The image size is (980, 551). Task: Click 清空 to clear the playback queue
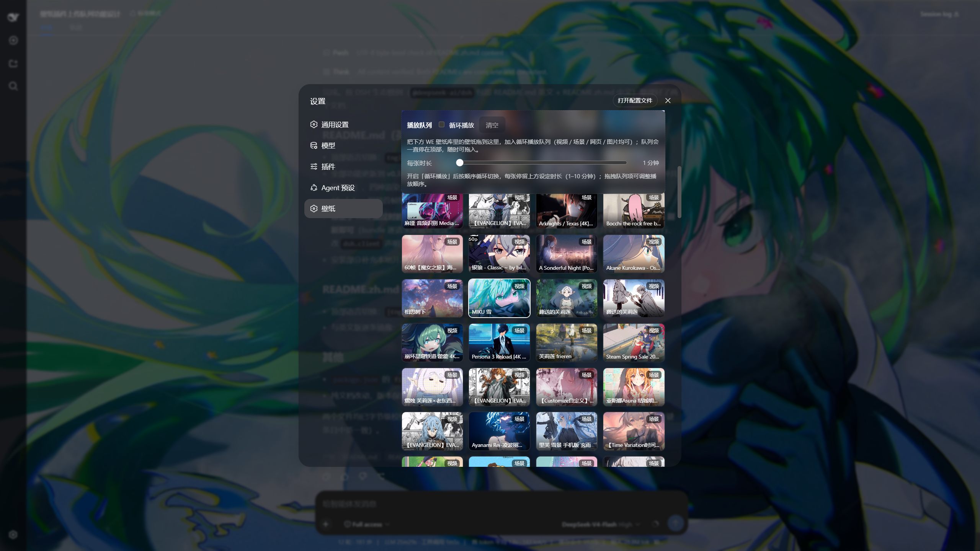492,125
